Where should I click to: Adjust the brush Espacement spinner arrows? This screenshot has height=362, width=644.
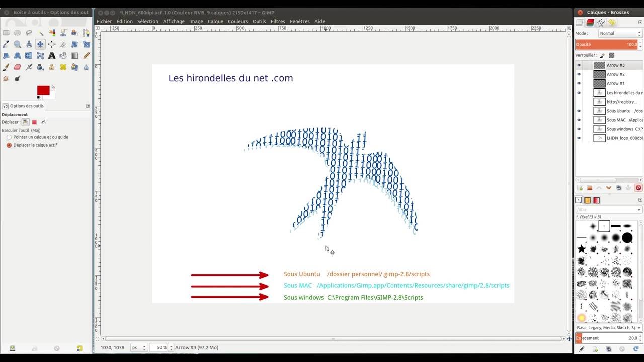[x=640, y=338]
